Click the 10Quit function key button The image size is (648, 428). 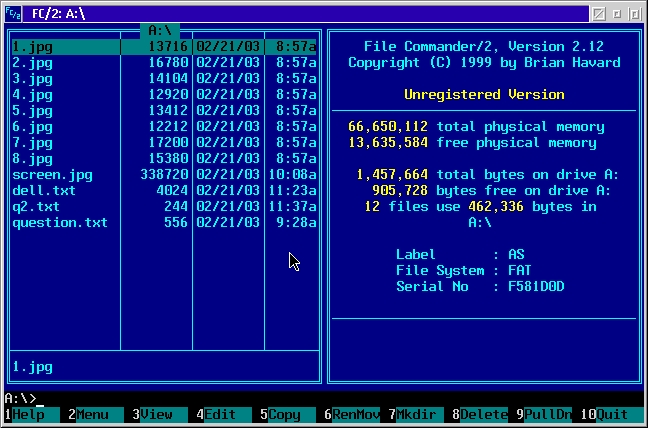612,414
